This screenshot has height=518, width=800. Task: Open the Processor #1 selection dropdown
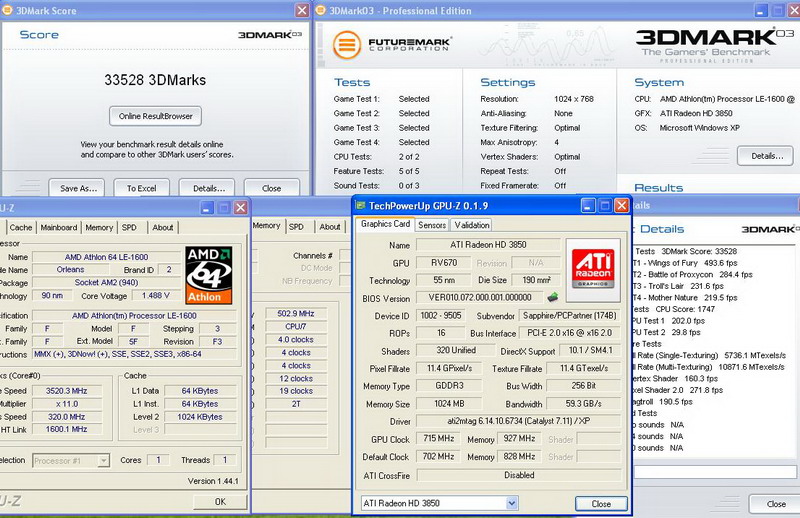point(104,460)
